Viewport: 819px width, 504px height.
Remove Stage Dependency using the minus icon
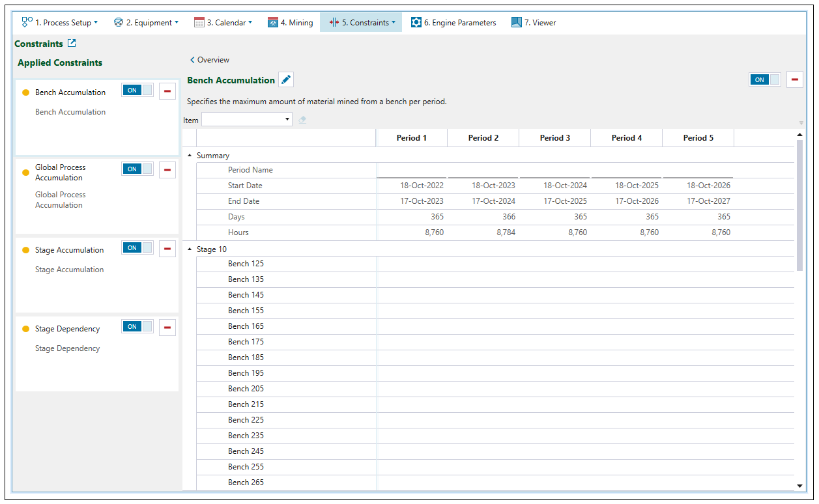[167, 328]
